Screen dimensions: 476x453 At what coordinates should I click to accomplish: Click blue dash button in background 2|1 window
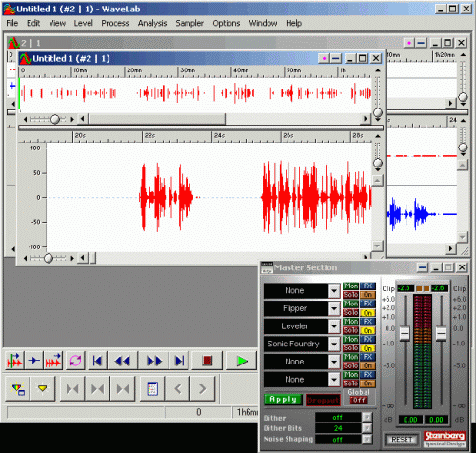coord(421,43)
